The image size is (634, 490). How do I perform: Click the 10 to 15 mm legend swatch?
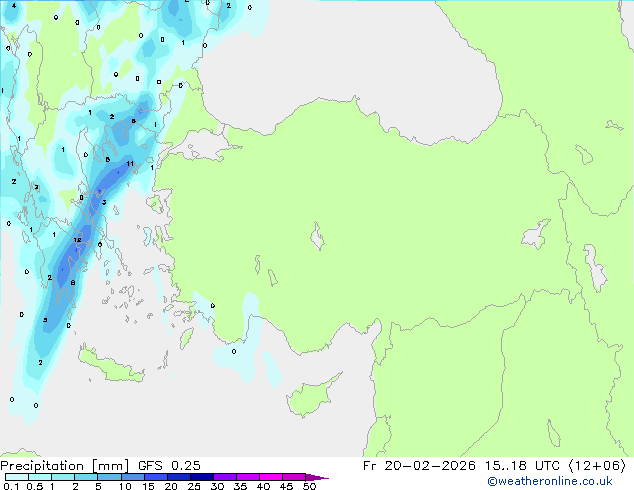[132, 477]
